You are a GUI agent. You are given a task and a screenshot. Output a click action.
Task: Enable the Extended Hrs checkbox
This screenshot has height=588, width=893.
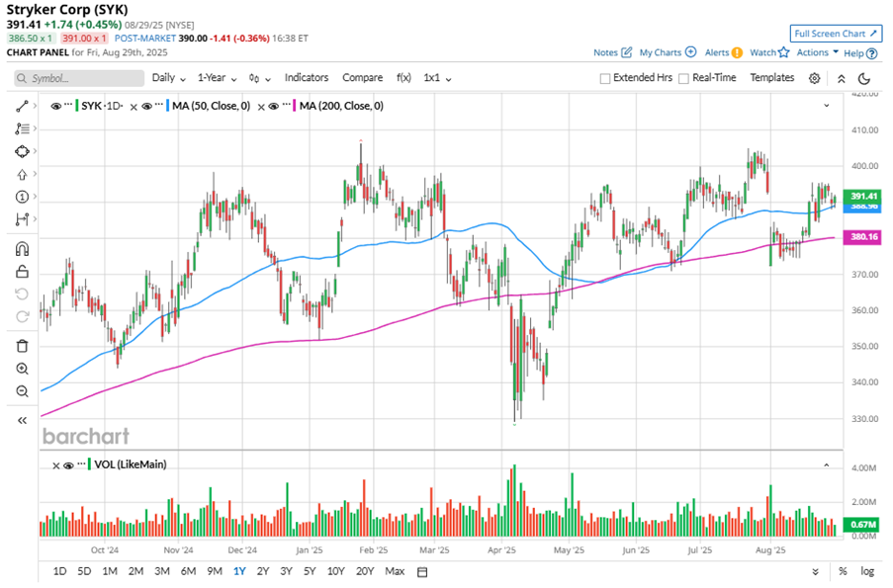tap(605, 78)
